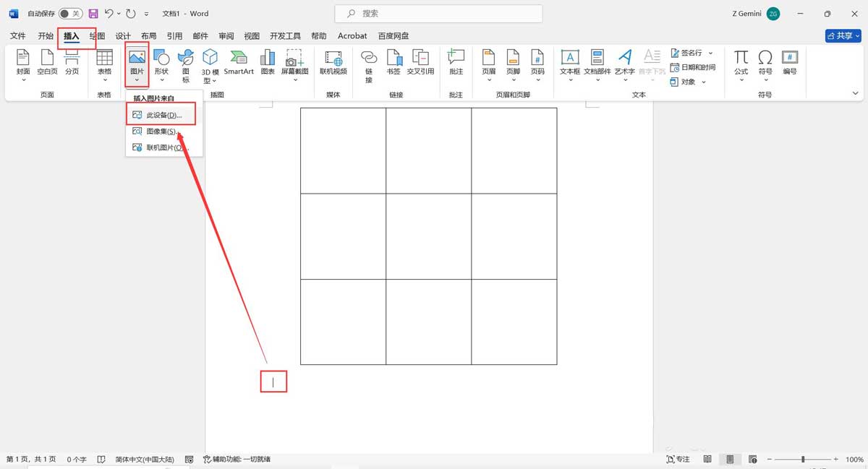Image resolution: width=868 pixels, height=469 pixels.
Task: Insert a 3D model
Action: click(x=209, y=65)
